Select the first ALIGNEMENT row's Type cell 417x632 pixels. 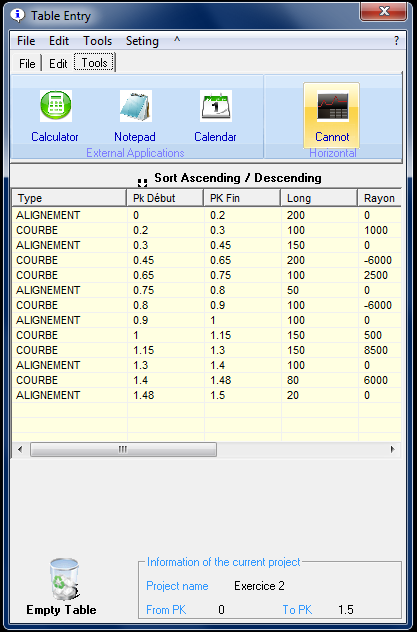[69, 215]
